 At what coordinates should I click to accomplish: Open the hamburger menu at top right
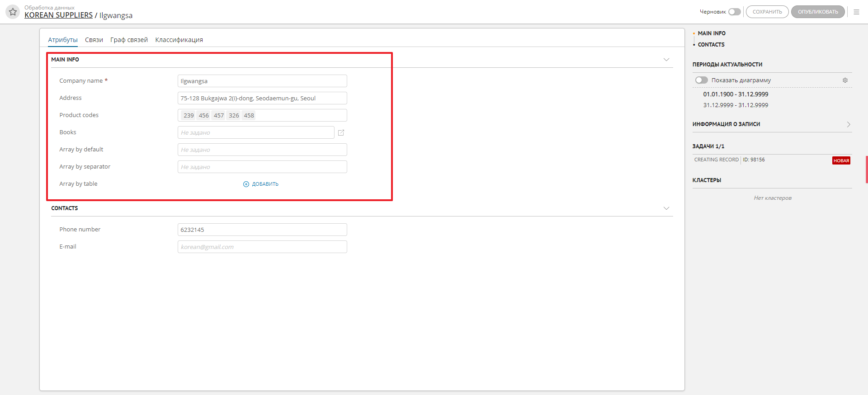click(x=856, y=12)
